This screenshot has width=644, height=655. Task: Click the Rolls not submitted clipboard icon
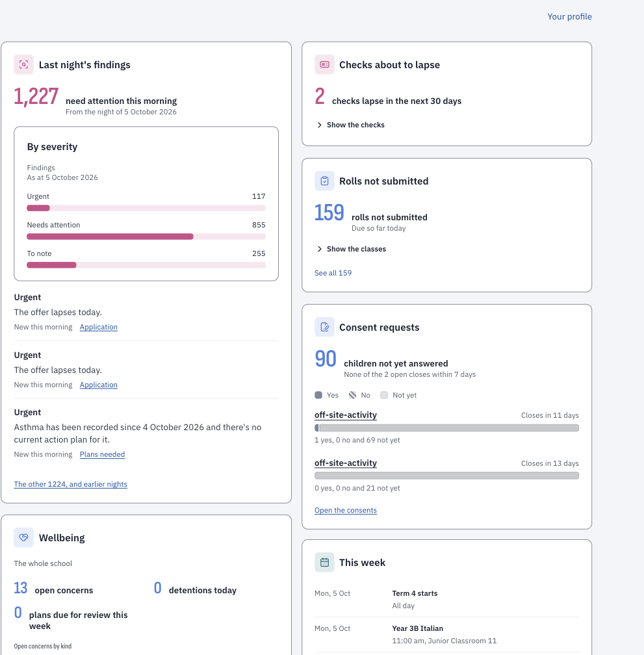(324, 181)
